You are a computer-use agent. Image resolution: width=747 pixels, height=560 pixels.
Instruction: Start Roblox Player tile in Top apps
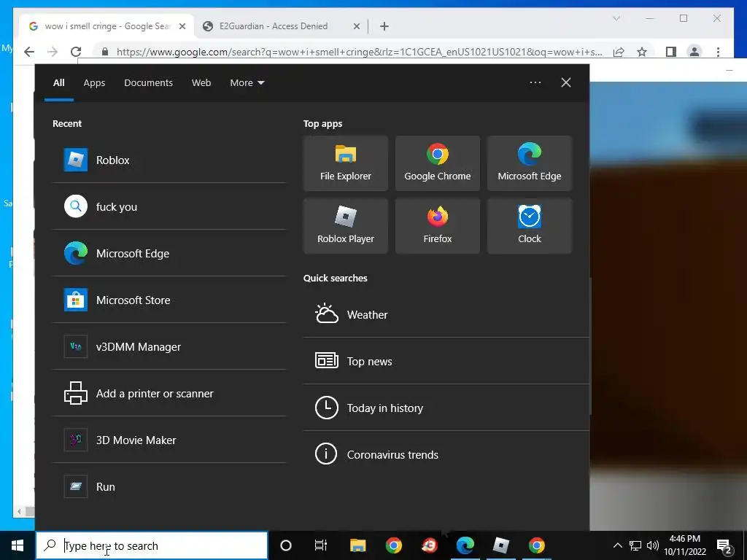345,226
